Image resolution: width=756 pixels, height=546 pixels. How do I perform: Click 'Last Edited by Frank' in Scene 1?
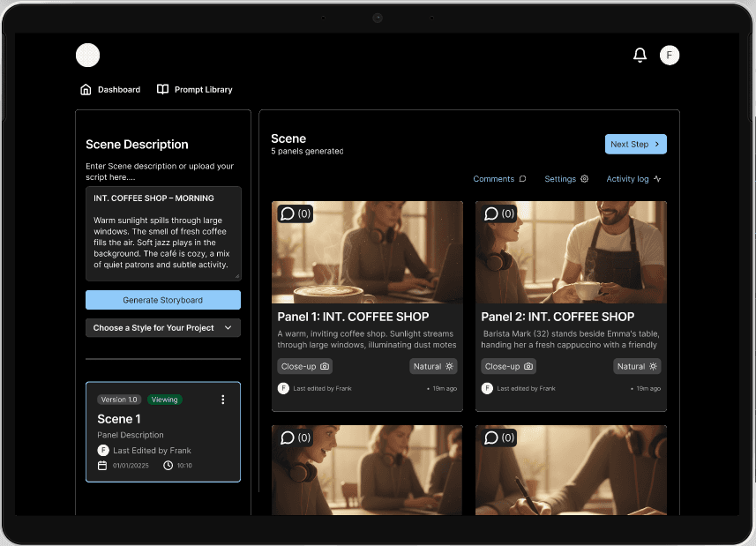pyautogui.click(x=152, y=451)
